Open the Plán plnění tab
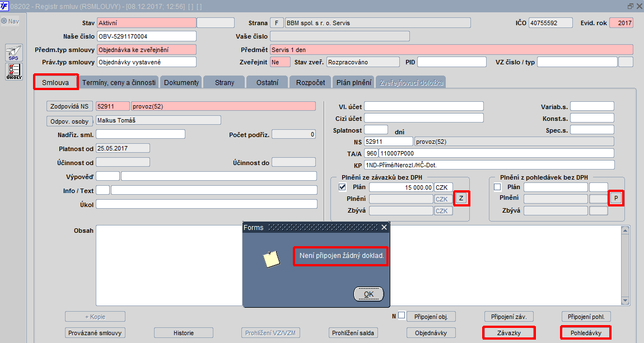Image resolution: width=644 pixels, height=343 pixels. click(x=353, y=82)
